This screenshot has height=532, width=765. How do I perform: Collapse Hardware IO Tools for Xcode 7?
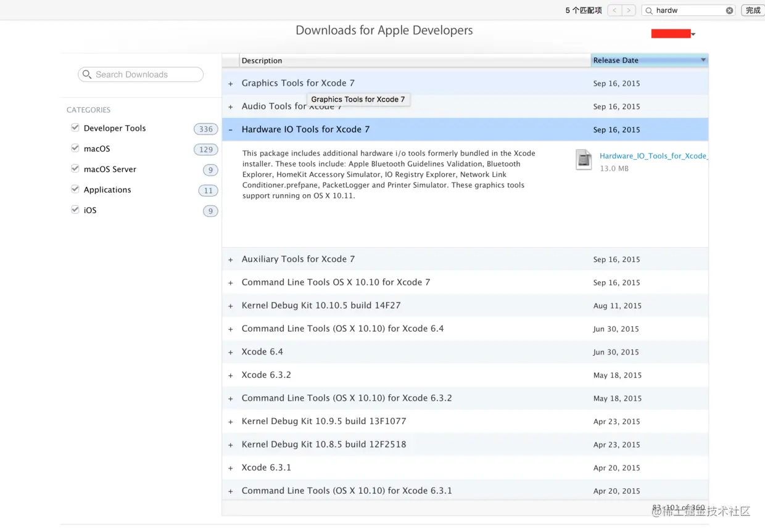pos(231,130)
